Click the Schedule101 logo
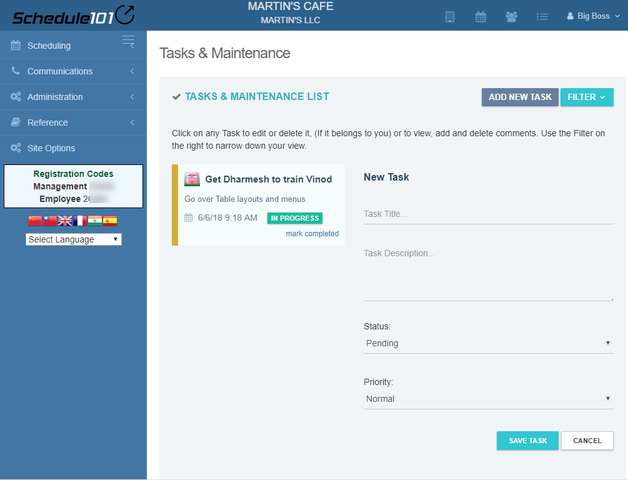Viewport: 628px width, 480px height. 73,16
